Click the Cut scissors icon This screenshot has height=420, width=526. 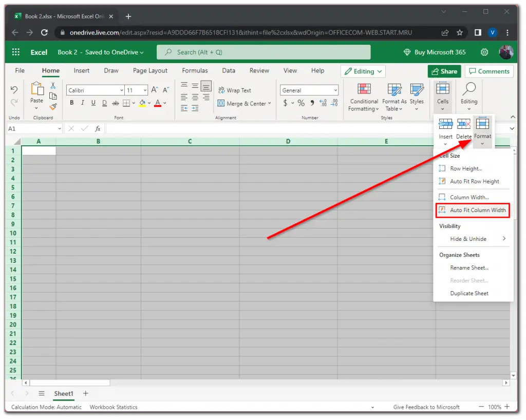pyautogui.click(x=53, y=86)
